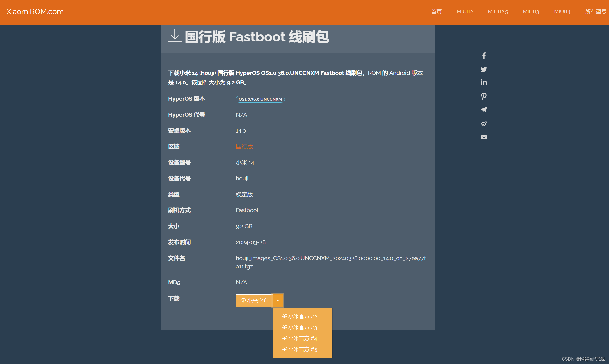Choose 小米官方 #3 download mirror

coord(299,328)
